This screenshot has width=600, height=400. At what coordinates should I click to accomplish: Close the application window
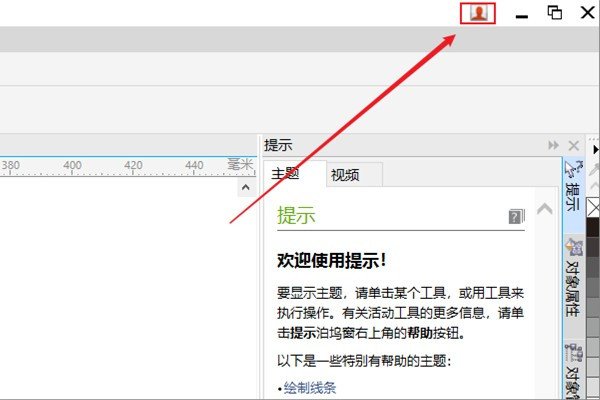click(588, 12)
